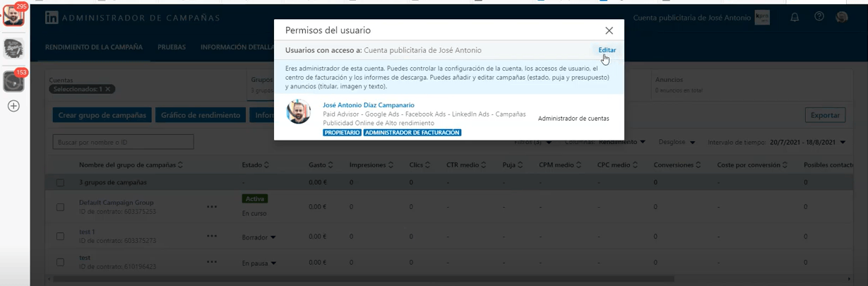Click the Editar link in the dialog
Screen dimensions: 868x286
click(x=607, y=50)
